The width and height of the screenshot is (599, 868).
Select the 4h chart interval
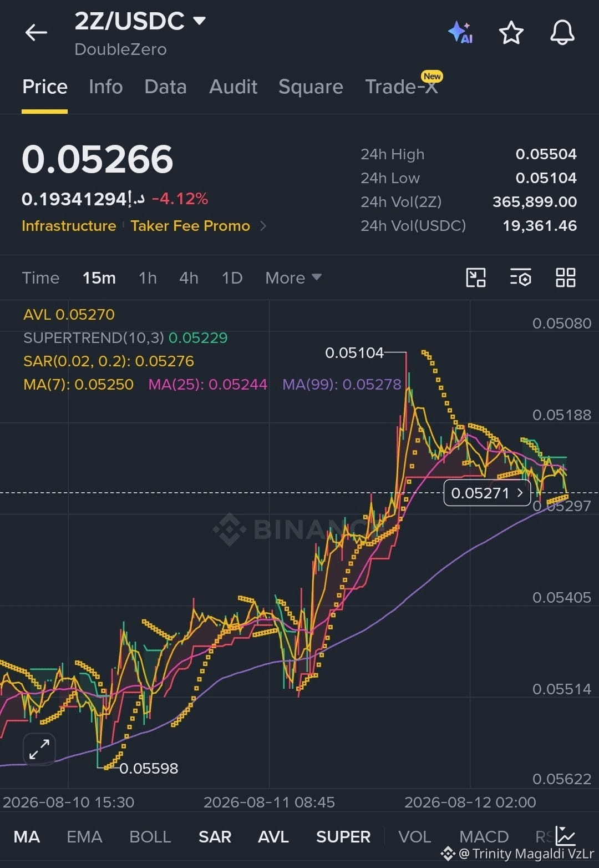pos(189,277)
